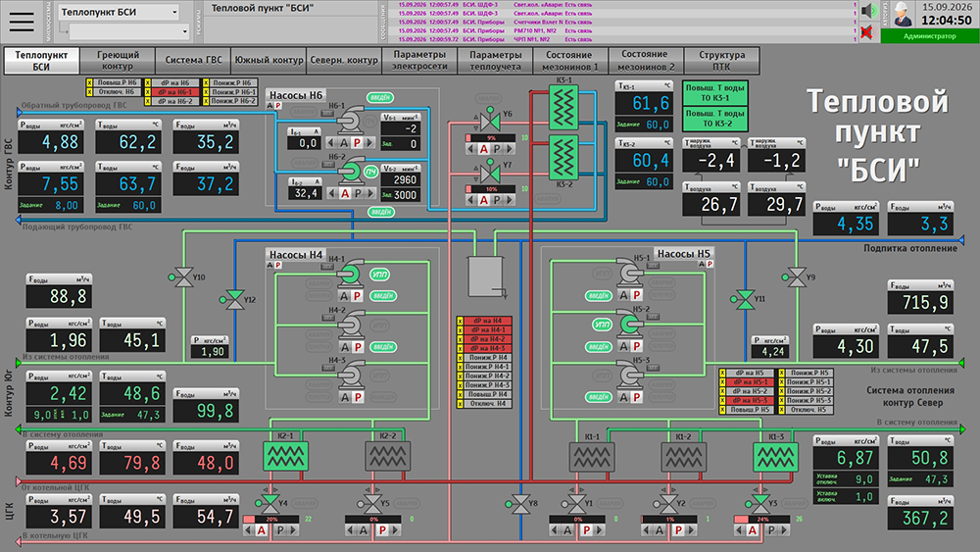Click the red X acknowledge icon

point(867,32)
